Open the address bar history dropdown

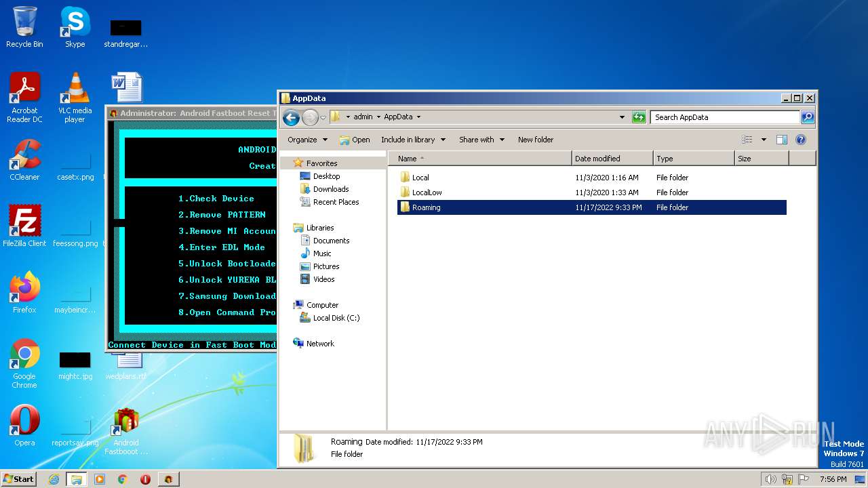click(623, 117)
